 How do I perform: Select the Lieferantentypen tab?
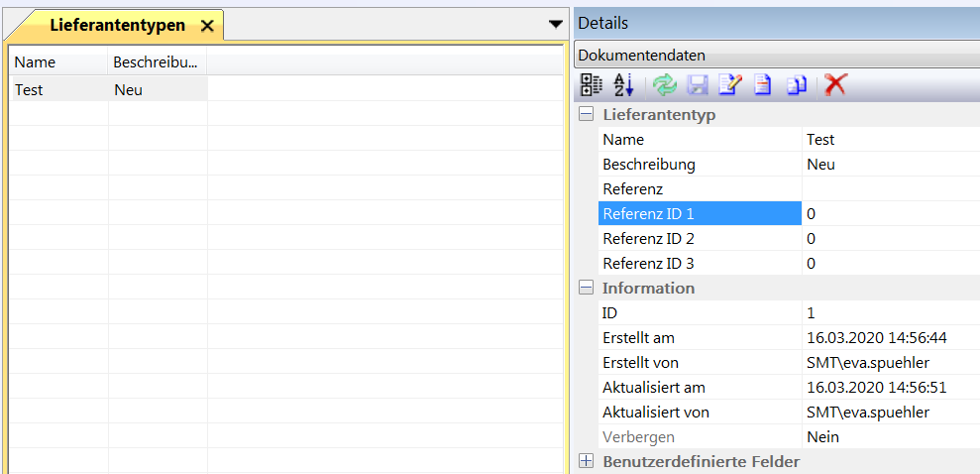tap(117, 26)
